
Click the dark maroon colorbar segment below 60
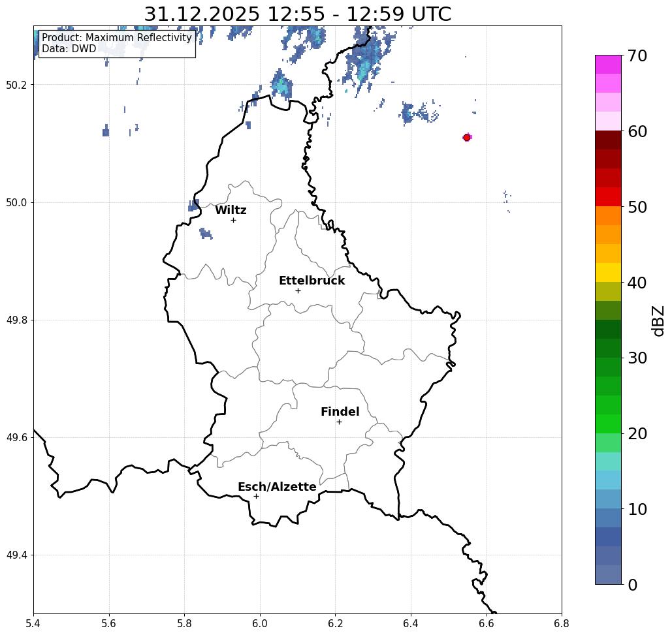click(x=608, y=140)
